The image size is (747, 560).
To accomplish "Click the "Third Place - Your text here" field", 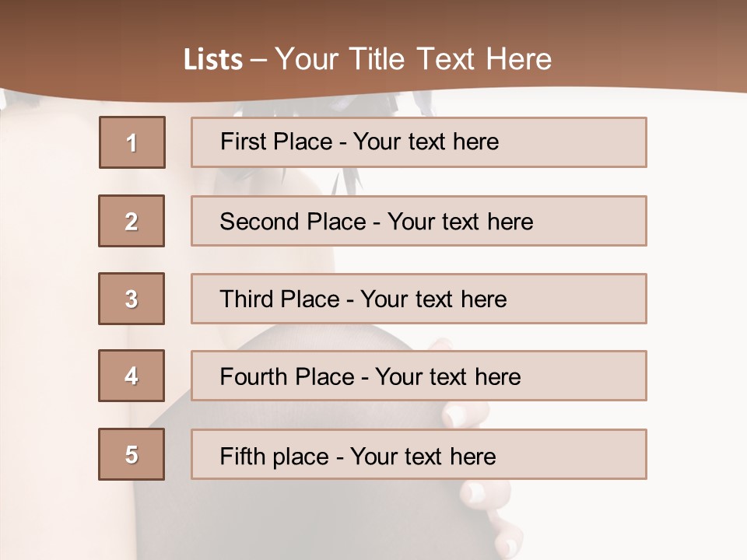I will tap(419, 299).
